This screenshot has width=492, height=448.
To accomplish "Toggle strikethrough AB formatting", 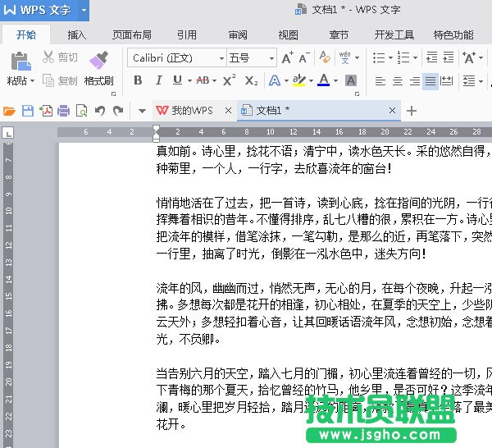I will (203, 80).
